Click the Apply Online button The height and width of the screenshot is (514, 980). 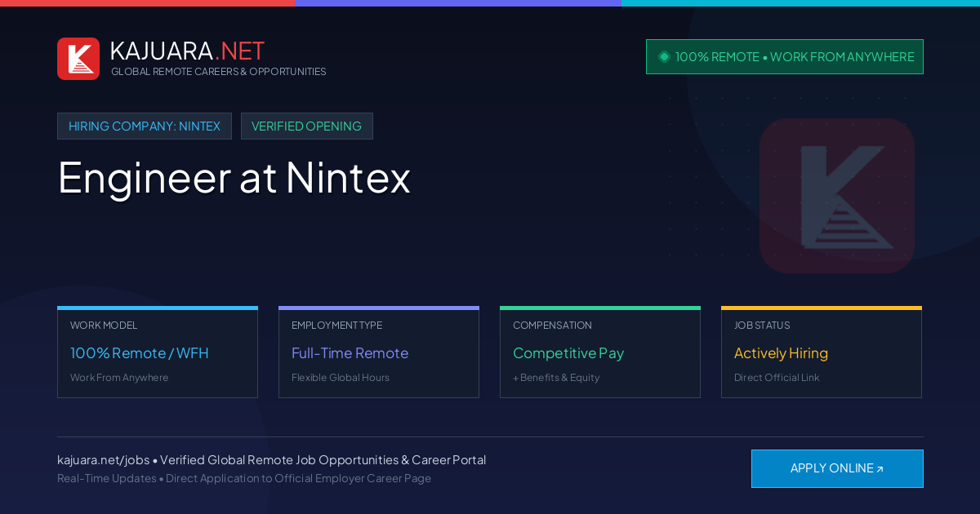pos(837,468)
